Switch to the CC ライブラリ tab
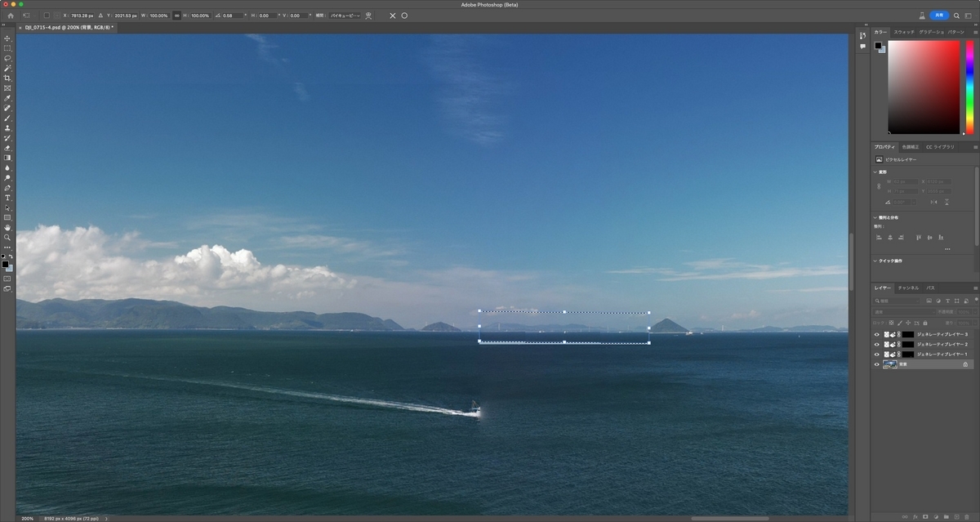 point(940,146)
